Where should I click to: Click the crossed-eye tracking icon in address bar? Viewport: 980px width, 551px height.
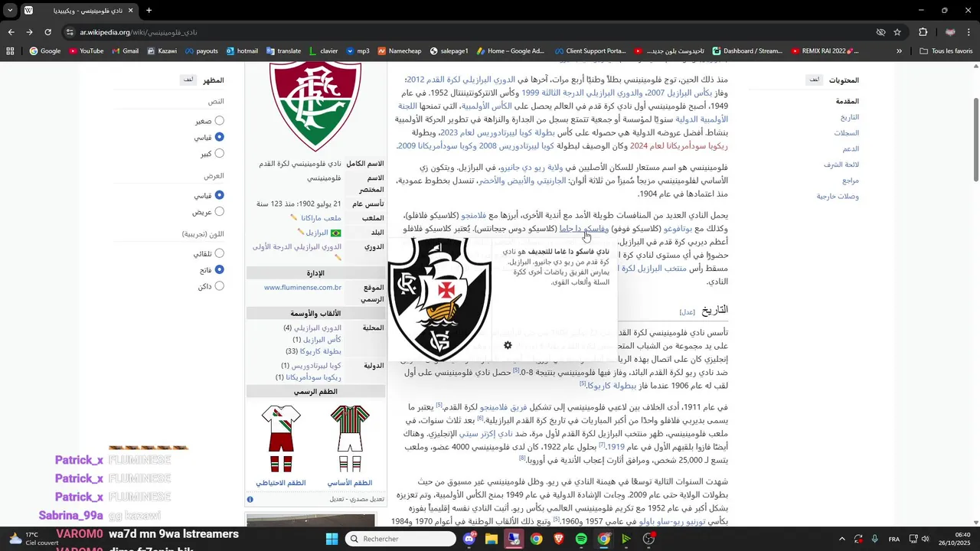880,32
